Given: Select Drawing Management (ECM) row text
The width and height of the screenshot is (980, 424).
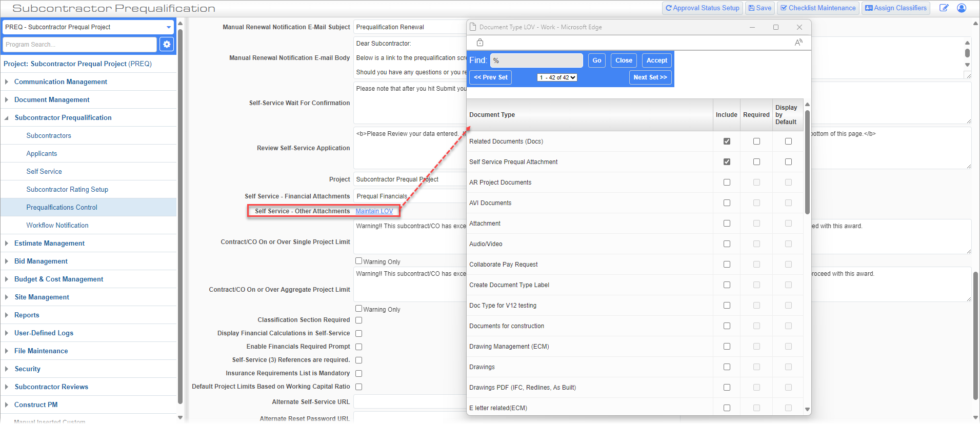Looking at the screenshot, I should 509,347.
